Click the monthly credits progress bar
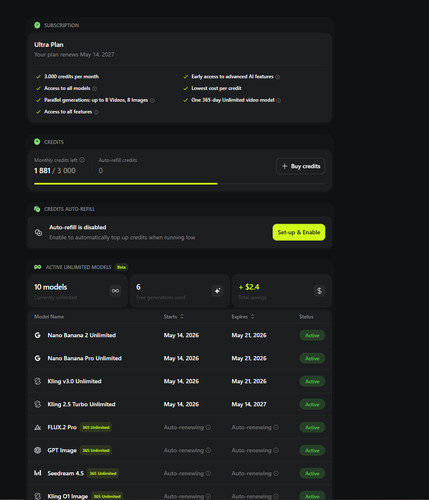The height and width of the screenshot is (500, 429). pos(180,183)
